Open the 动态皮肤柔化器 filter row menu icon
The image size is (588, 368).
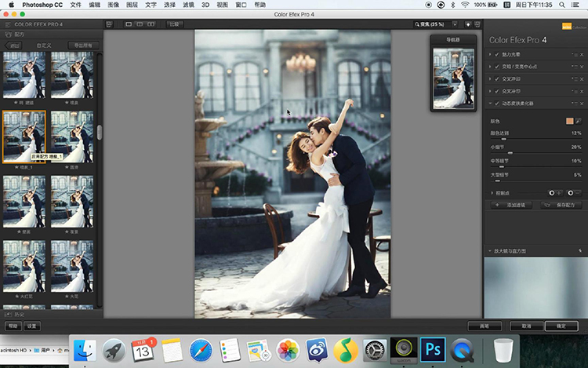coord(575,104)
